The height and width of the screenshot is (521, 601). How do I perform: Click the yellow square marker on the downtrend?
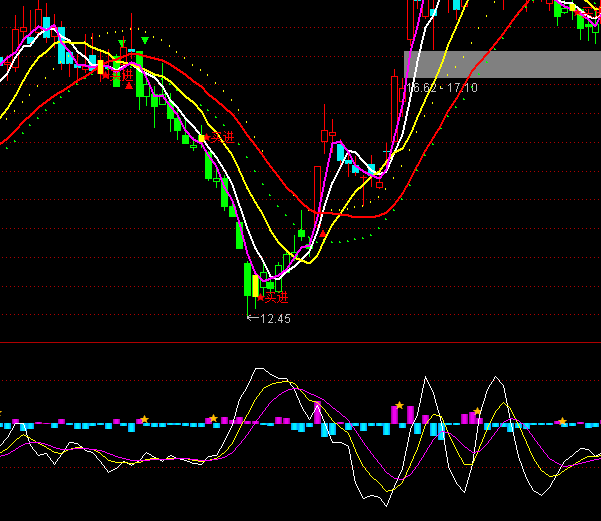pyautogui.click(x=201, y=138)
